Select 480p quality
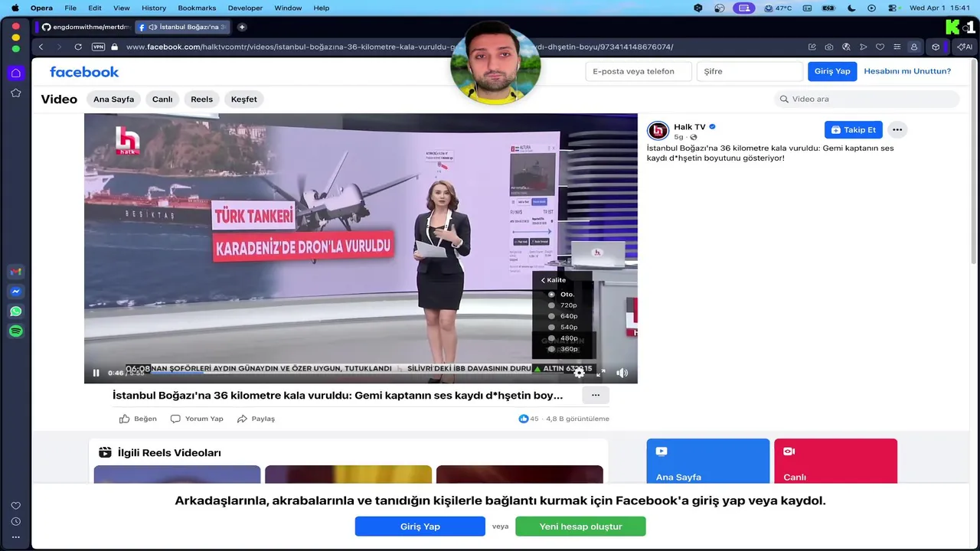This screenshot has width=980, height=551. tap(562, 338)
